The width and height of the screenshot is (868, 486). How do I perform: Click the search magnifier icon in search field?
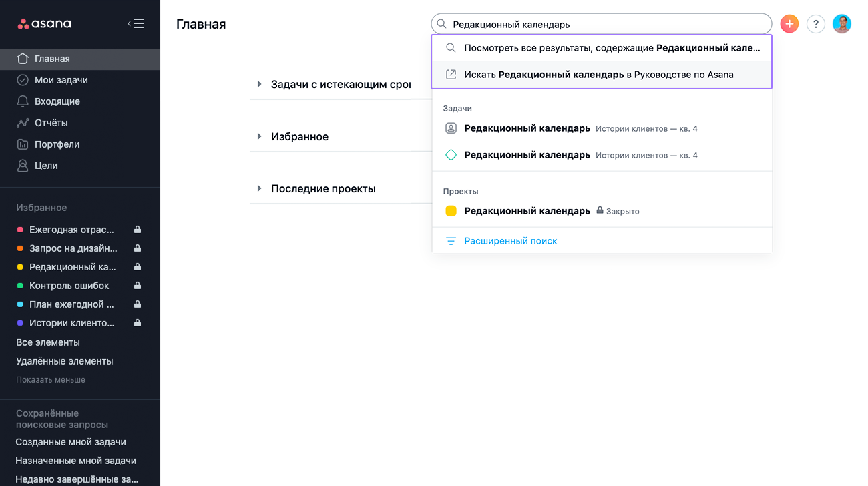[441, 24]
